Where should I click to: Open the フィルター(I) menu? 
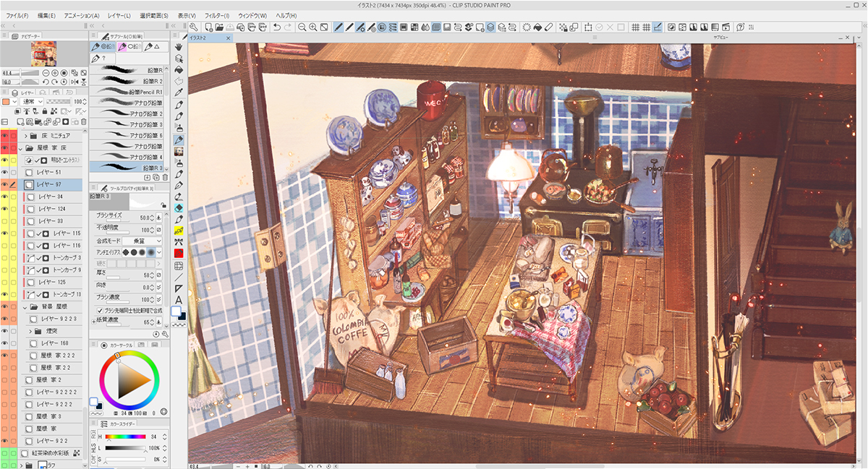click(216, 15)
